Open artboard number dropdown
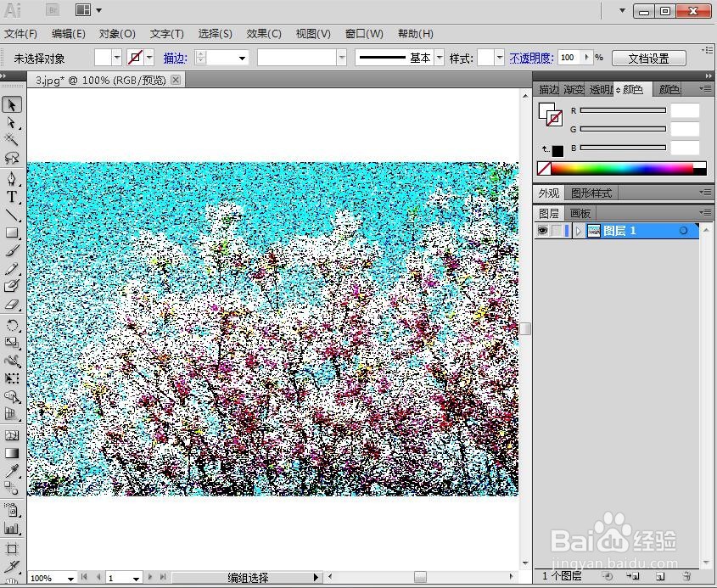The width and height of the screenshot is (717, 588). [x=136, y=579]
